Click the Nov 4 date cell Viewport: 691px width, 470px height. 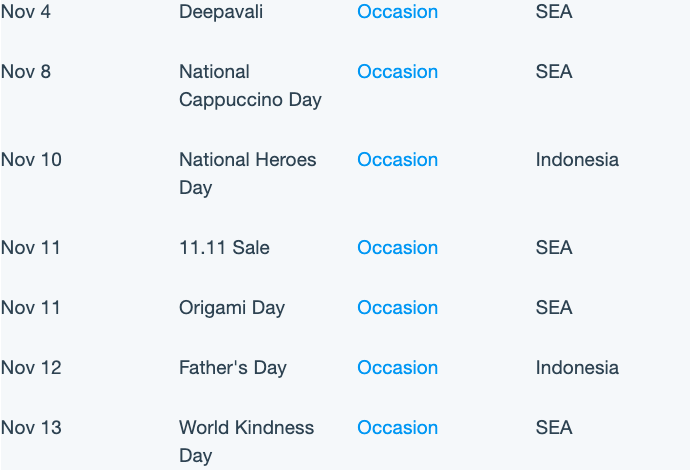coord(26,11)
